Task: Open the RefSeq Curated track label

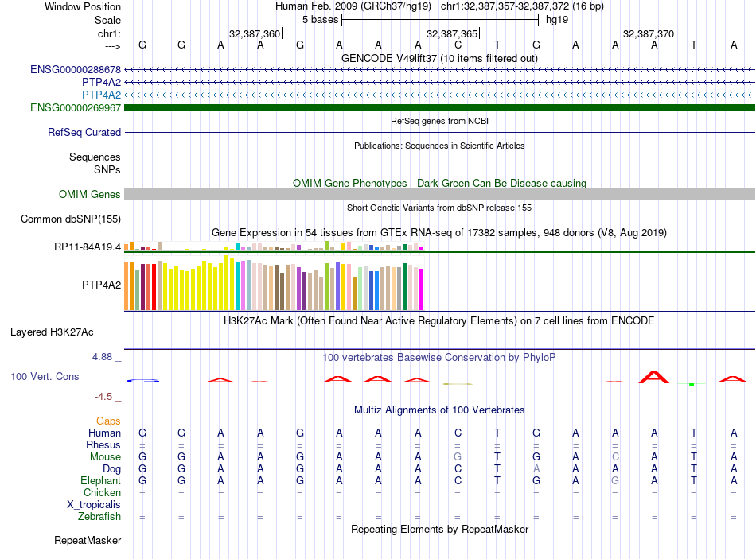Action: pos(84,132)
